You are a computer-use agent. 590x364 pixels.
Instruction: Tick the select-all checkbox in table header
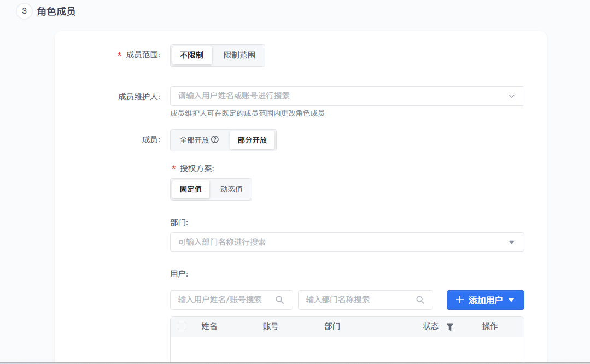(182, 326)
